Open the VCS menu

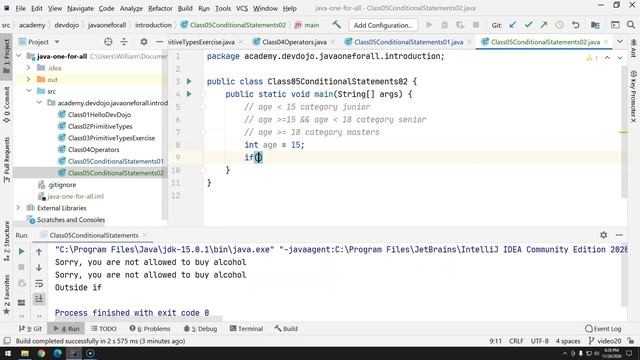pos(242,8)
